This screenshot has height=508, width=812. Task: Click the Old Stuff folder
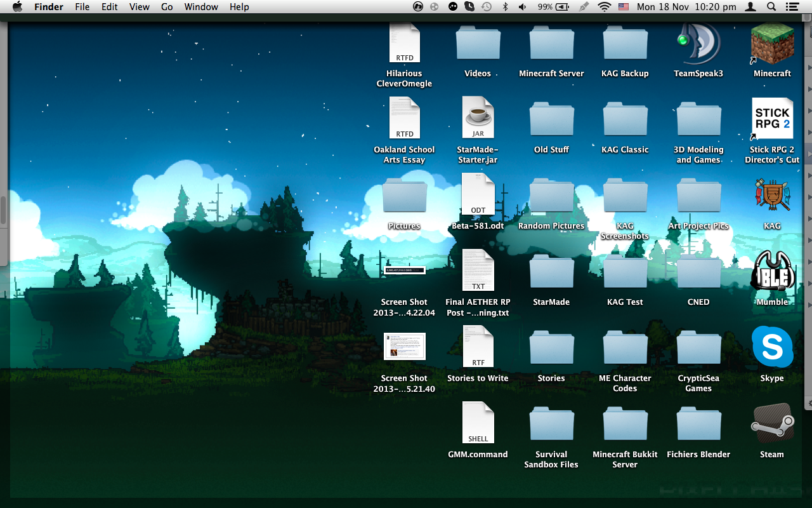[x=551, y=119]
